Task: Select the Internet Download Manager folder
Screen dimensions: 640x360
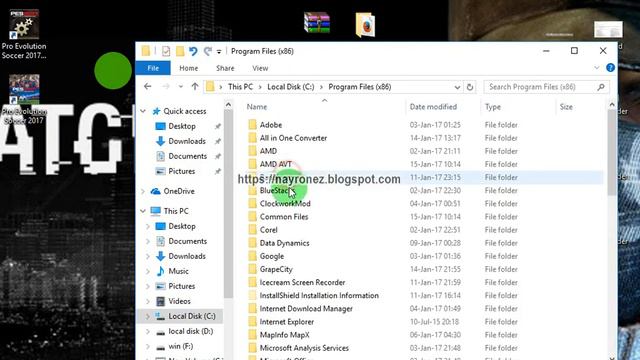Action: (x=306, y=309)
